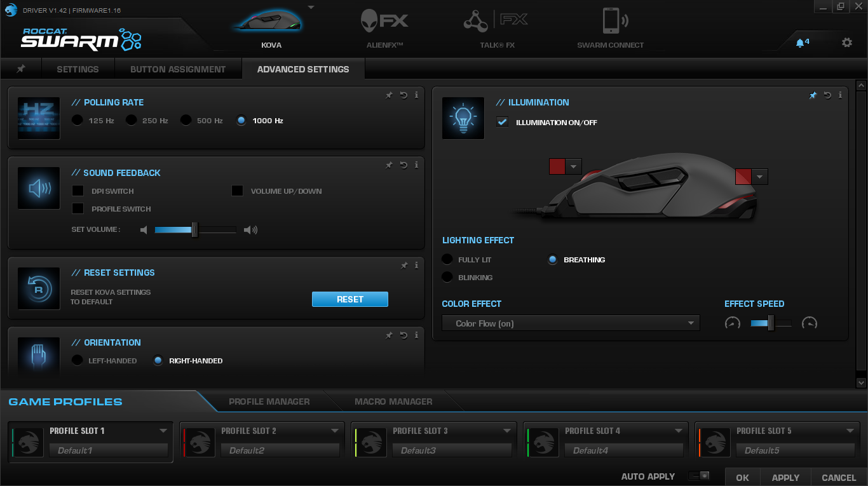The width and height of the screenshot is (868, 486).
Task: Click the blue Reset button
Action: coord(349,299)
